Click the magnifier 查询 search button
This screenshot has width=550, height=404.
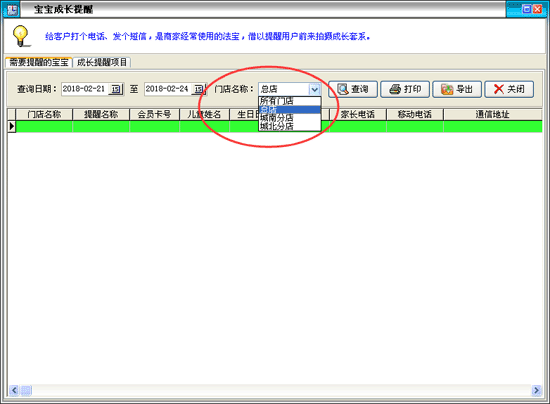click(353, 89)
